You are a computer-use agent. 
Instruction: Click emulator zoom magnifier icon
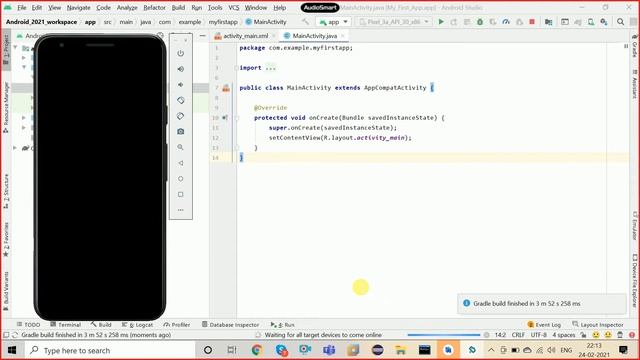pos(181,147)
